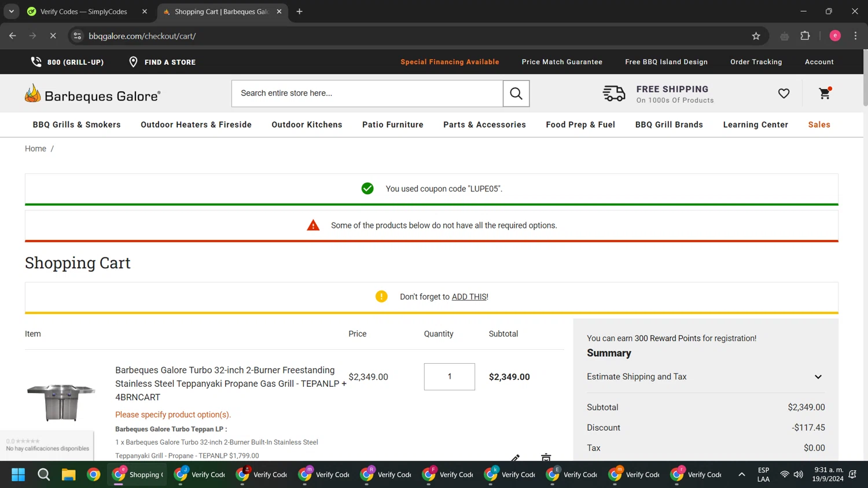Switch to Verify Codes — SimplyCodes tab

pos(84,12)
